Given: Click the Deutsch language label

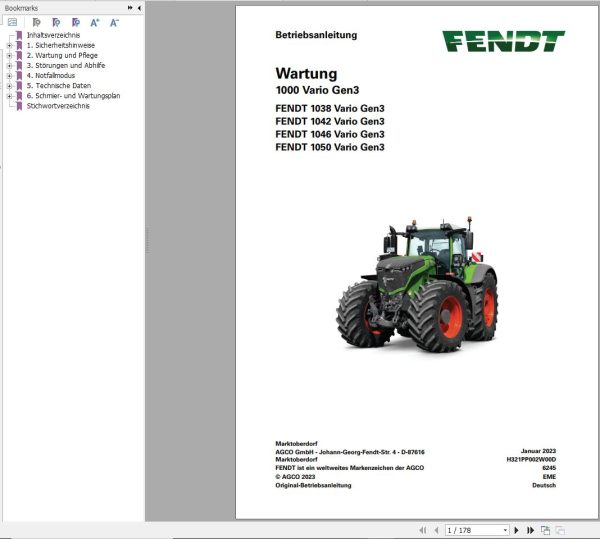Looking at the screenshot, I should [x=544, y=485].
